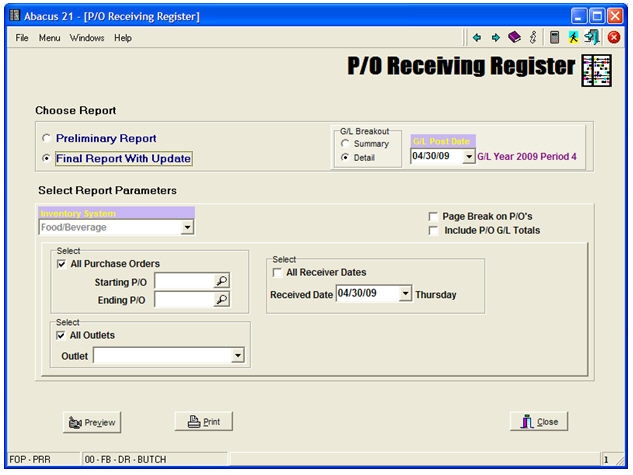Uncheck the All Purchase Orders checkbox
Image resolution: width=633 pixels, height=475 pixels.
[x=61, y=263]
